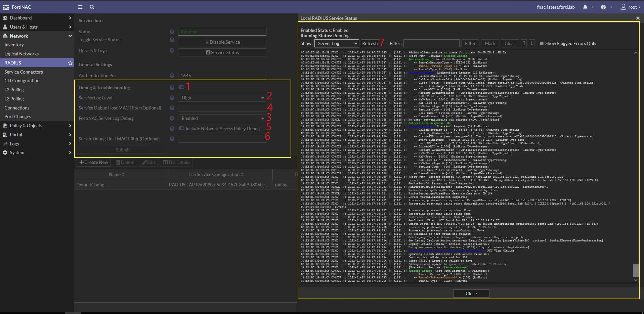Click the Logs chart icon

[x=5, y=144]
